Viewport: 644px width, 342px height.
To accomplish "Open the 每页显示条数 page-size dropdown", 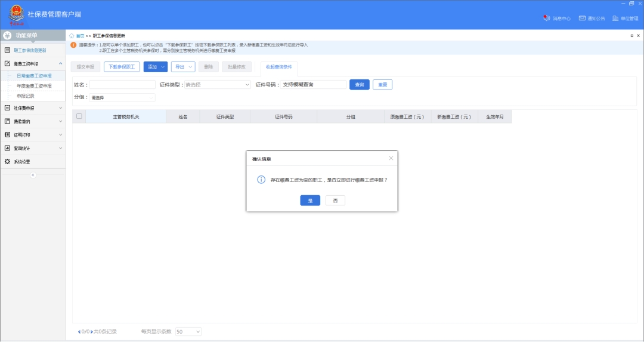I will (188, 331).
